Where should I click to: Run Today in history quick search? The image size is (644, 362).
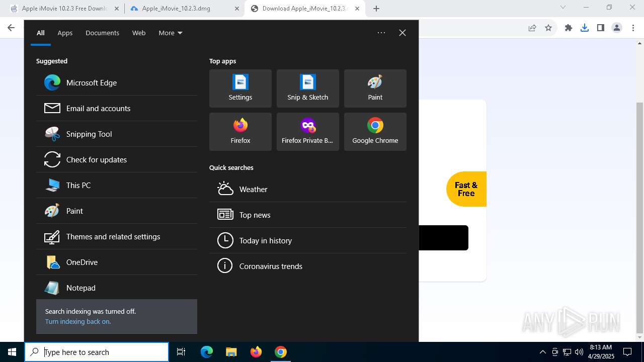308,241
